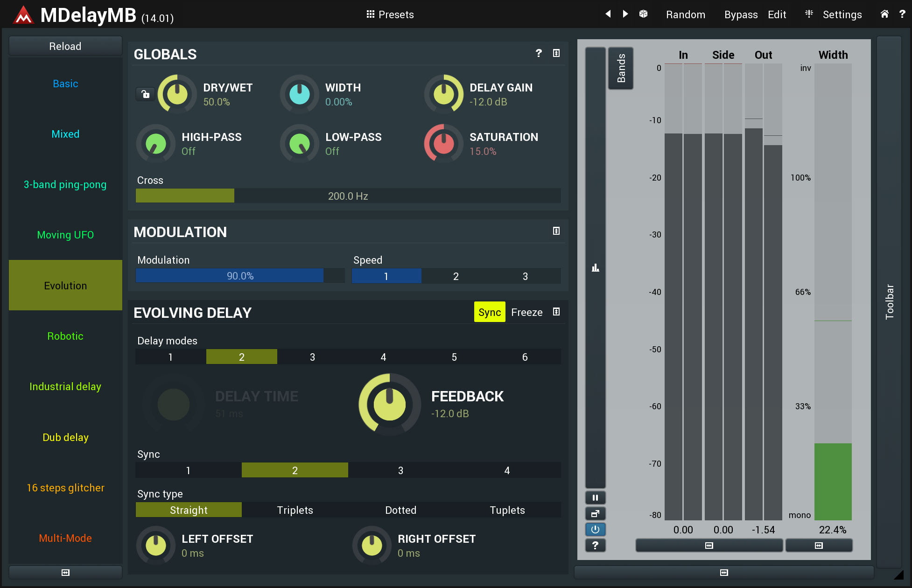Viewport: 912px width, 588px height.
Task: Toggle the dry/wet lock icon
Action: [145, 94]
